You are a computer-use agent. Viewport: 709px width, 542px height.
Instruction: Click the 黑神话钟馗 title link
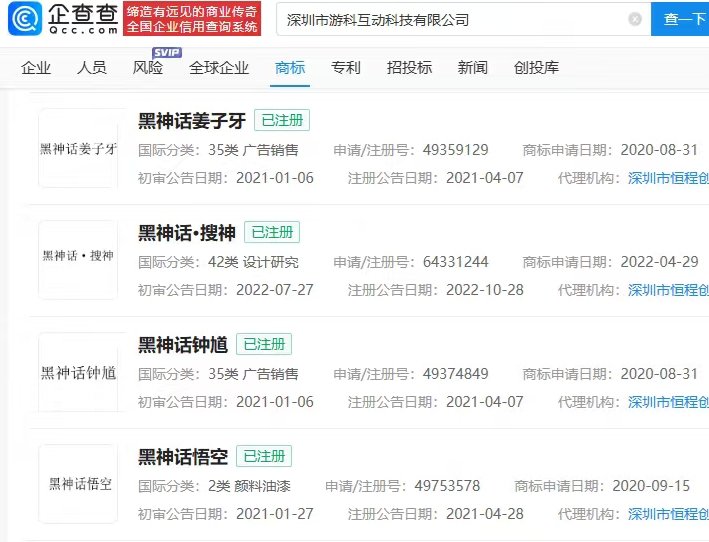pyautogui.click(x=183, y=345)
